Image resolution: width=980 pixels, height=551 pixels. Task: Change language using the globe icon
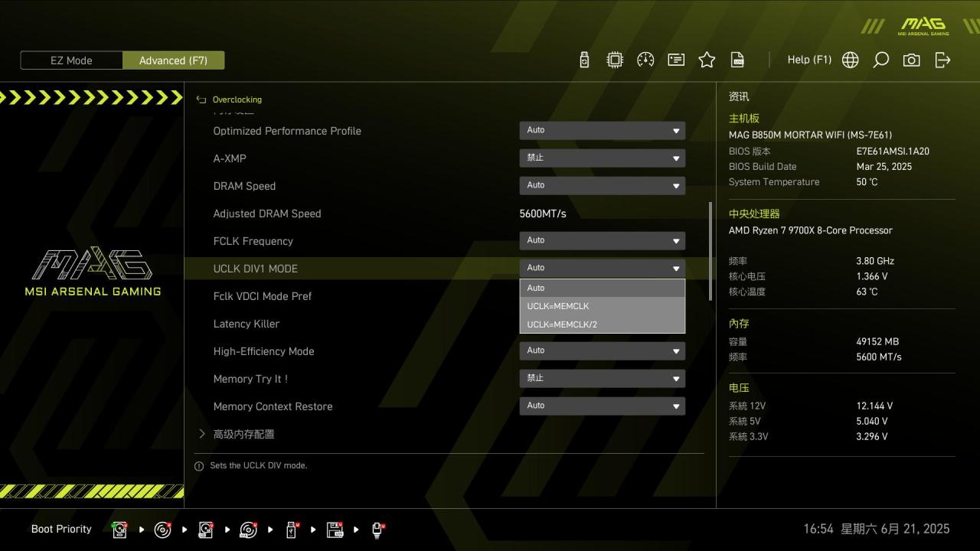pyautogui.click(x=851, y=60)
